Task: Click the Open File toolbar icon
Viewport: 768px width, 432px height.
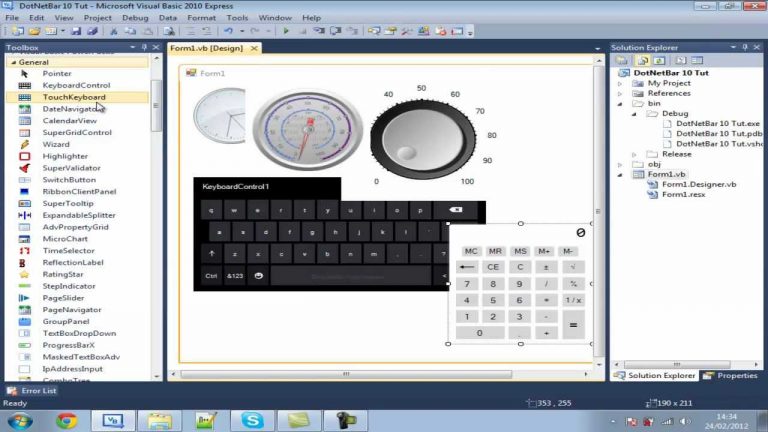Action: click(x=34, y=31)
